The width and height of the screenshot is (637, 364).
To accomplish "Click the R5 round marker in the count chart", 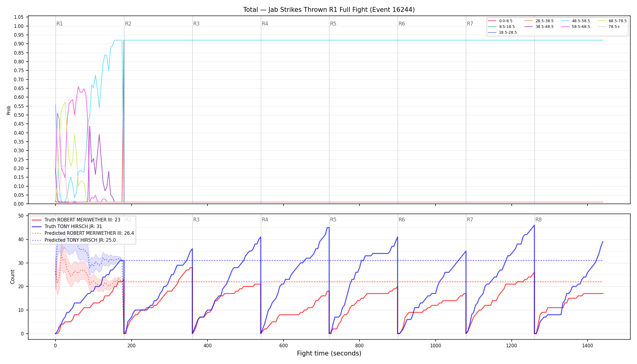I will click(x=333, y=220).
